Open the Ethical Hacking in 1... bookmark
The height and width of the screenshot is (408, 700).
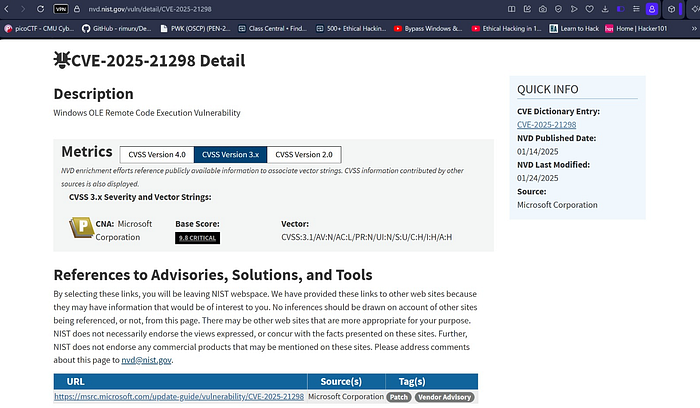[x=506, y=29]
